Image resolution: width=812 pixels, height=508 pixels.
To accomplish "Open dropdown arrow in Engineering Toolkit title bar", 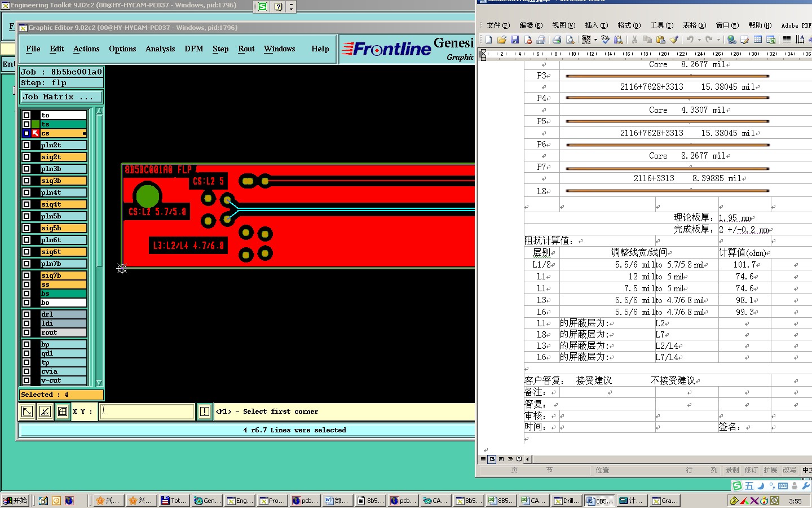I will 291,7.
